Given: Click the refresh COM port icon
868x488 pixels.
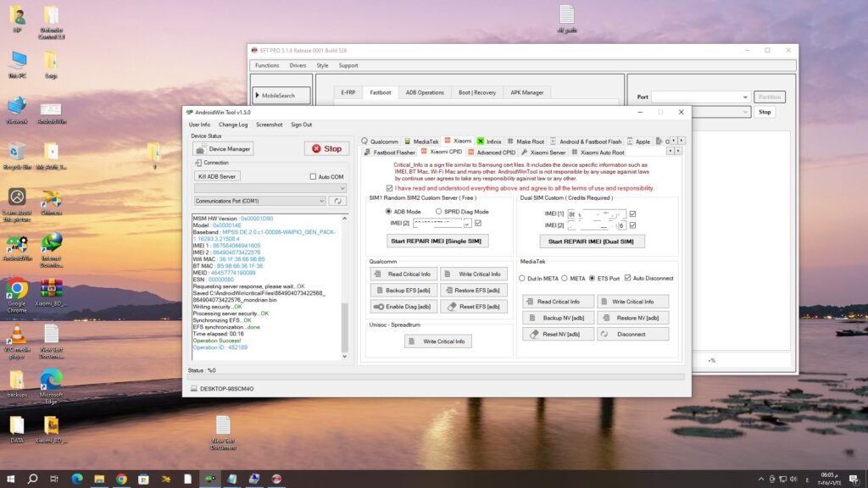Looking at the screenshot, I should [337, 202].
